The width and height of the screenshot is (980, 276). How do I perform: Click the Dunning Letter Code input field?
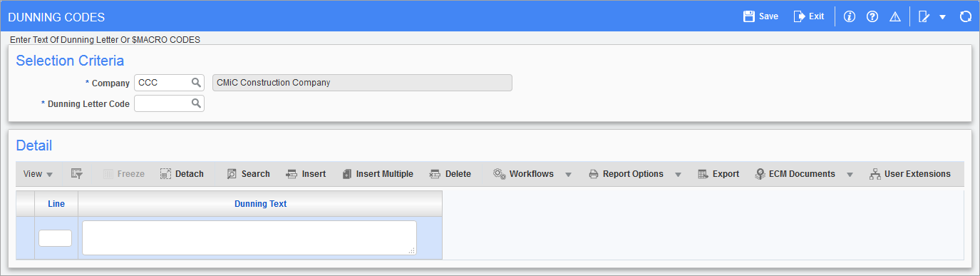pos(163,104)
